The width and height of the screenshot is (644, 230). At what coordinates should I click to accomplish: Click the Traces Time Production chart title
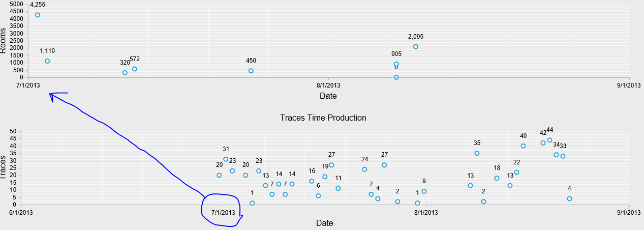[323, 118]
